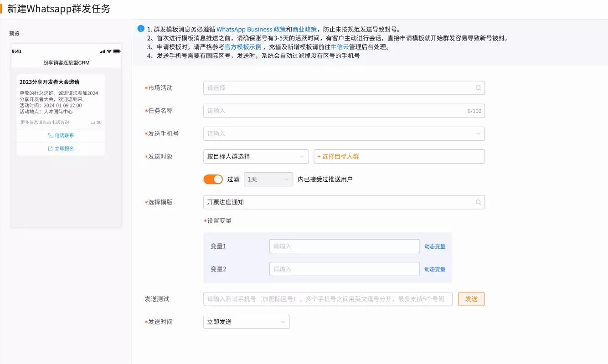Click the 2023分享开发者大会邀请 preview title

pos(49,82)
